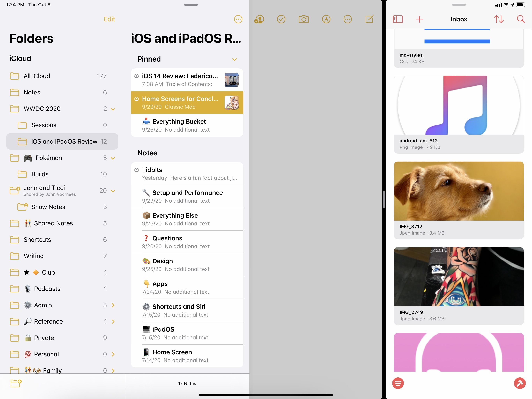
Task: Open the Questions note
Action: tap(187, 242)
